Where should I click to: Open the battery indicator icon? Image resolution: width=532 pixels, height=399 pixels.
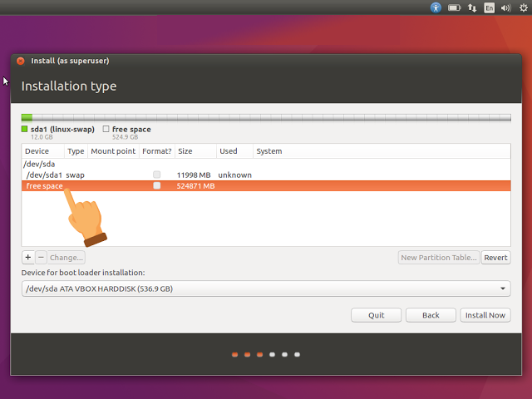pos(454,7)
